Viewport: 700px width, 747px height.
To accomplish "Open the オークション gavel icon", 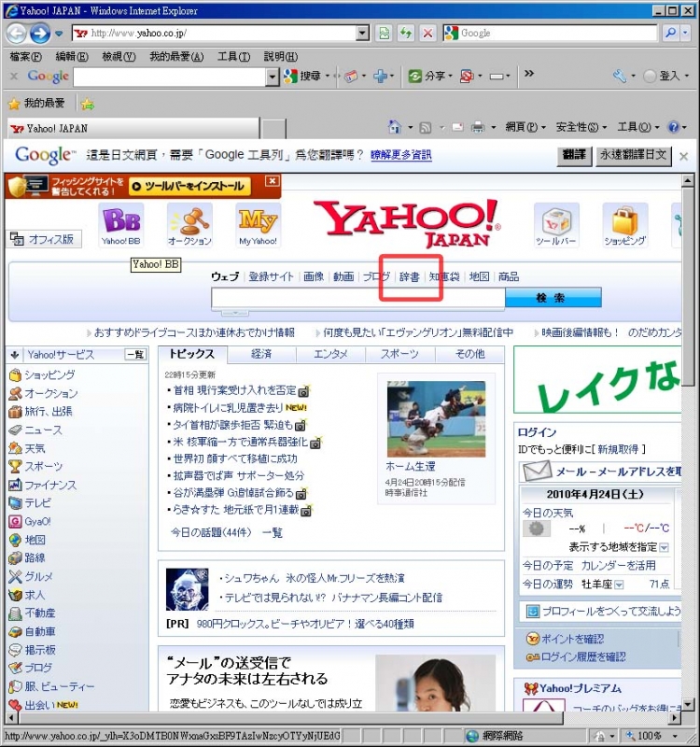I will pyautogui.click(x=189, y=225).
